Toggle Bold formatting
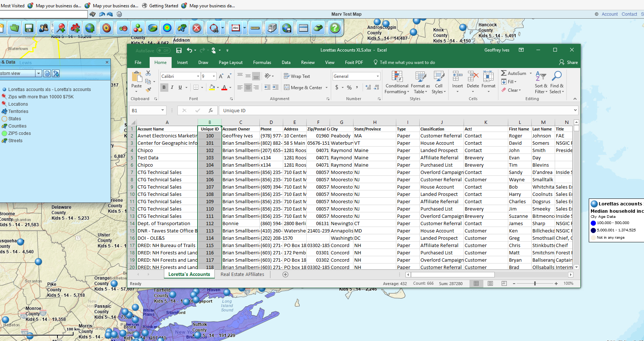The width and height of the screenshot is (644, 341). [164, 87]
